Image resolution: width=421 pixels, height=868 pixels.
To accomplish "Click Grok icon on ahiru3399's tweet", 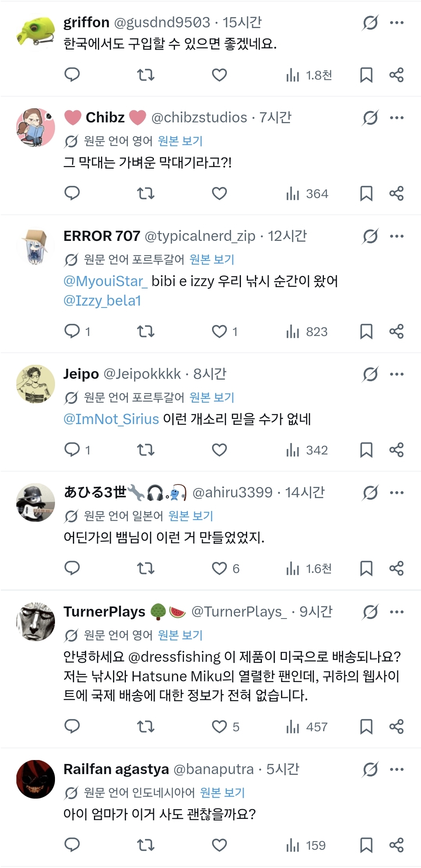I will 370,493.
